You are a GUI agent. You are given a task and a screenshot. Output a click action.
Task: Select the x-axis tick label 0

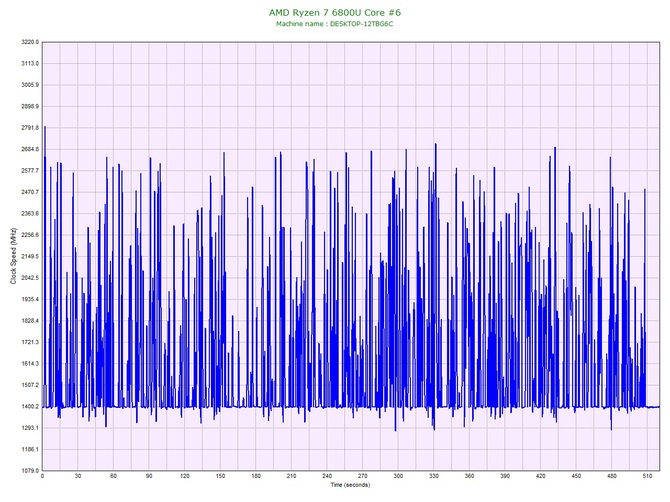(x=42, y=476)
